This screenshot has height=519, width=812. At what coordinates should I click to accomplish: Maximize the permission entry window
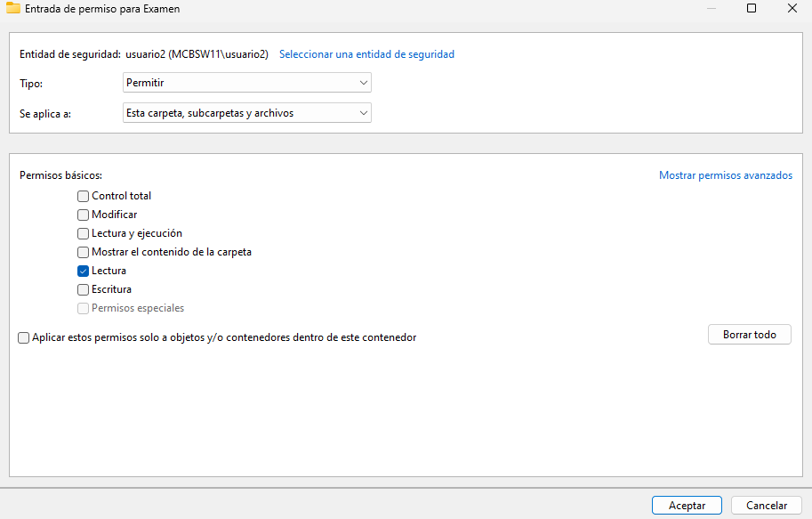(752, 9)
